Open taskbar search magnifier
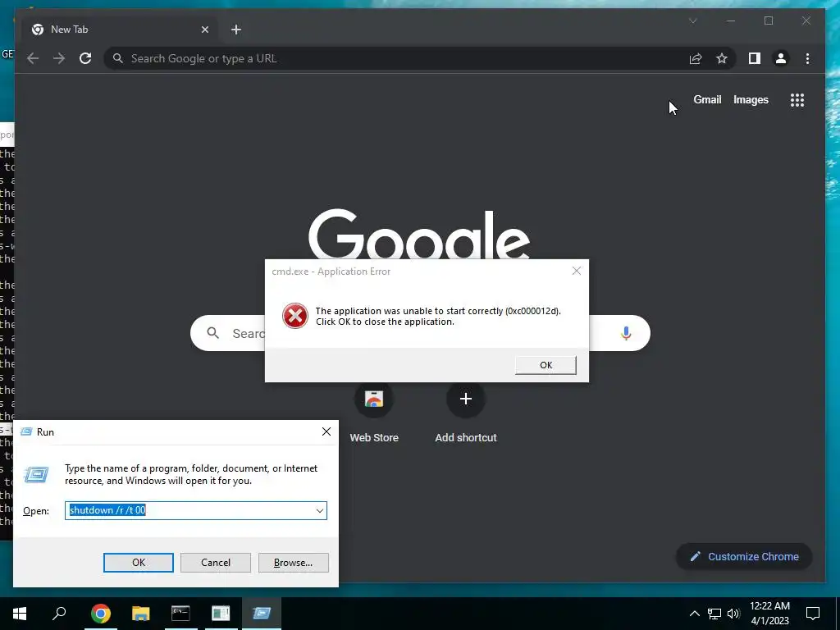The width and height of the screenshot is (840, 630). pos(59,613)
